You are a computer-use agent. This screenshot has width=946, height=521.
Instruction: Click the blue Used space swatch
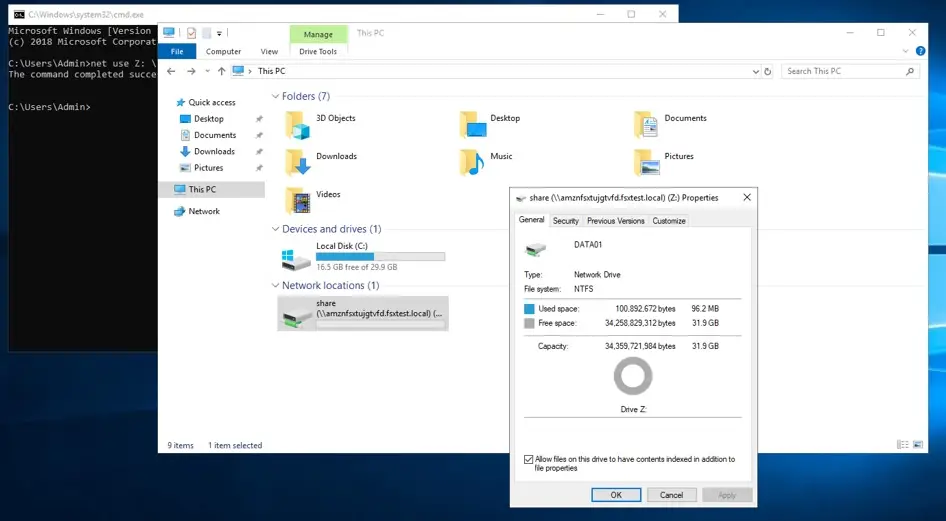coord(529,309)
